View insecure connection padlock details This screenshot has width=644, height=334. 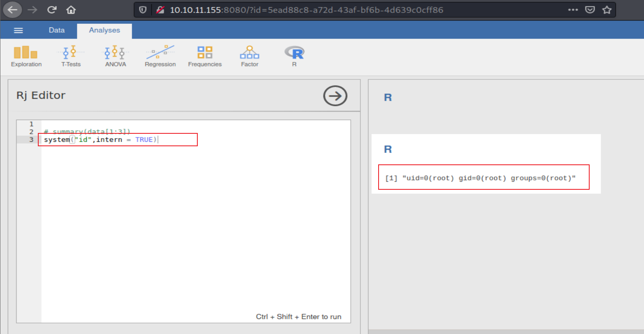(160, 10)
